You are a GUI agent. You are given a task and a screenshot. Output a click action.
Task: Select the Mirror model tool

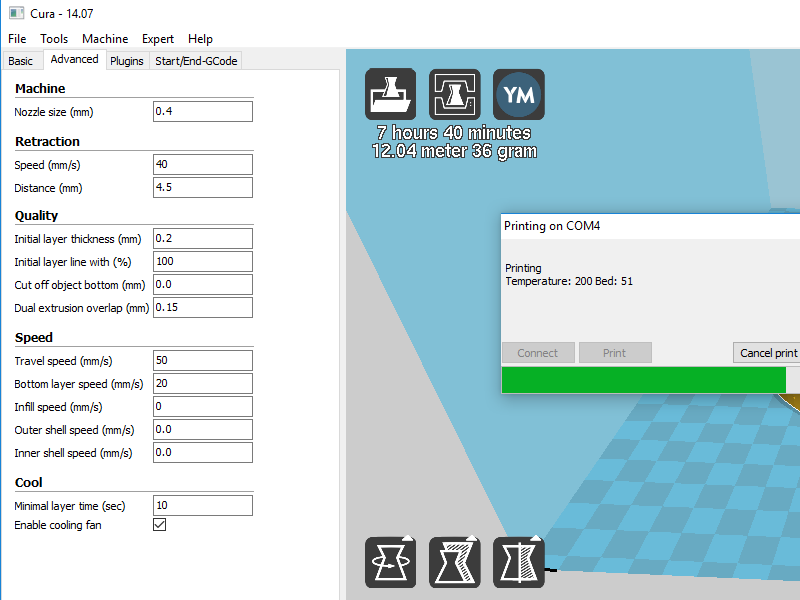click(x=519, y=562)
